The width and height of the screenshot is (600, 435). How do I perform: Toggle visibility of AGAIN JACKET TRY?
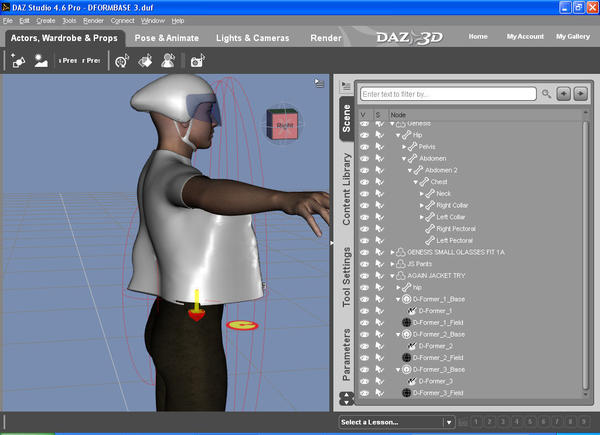coord(364,275)
